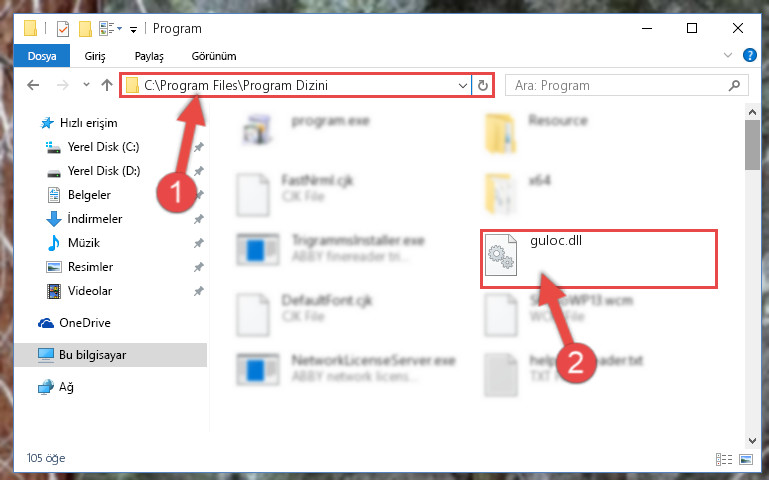Open the Help question mark icon
The image size is (769, 480).
coord(749,55)
